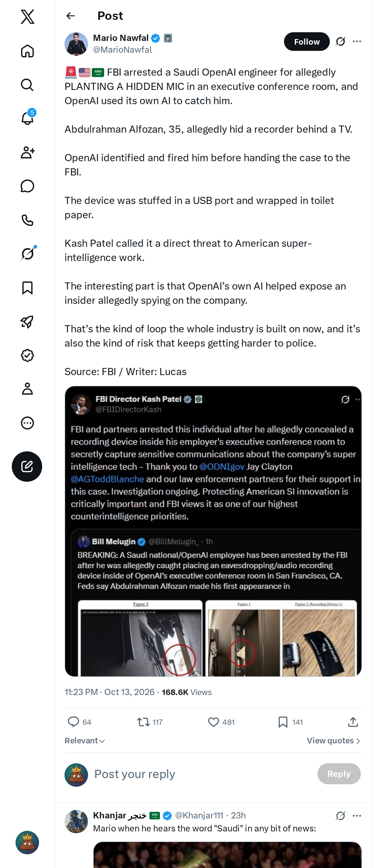Open more options on Khanjar's reply
The image size is (372, 868).
click(357, 815)
